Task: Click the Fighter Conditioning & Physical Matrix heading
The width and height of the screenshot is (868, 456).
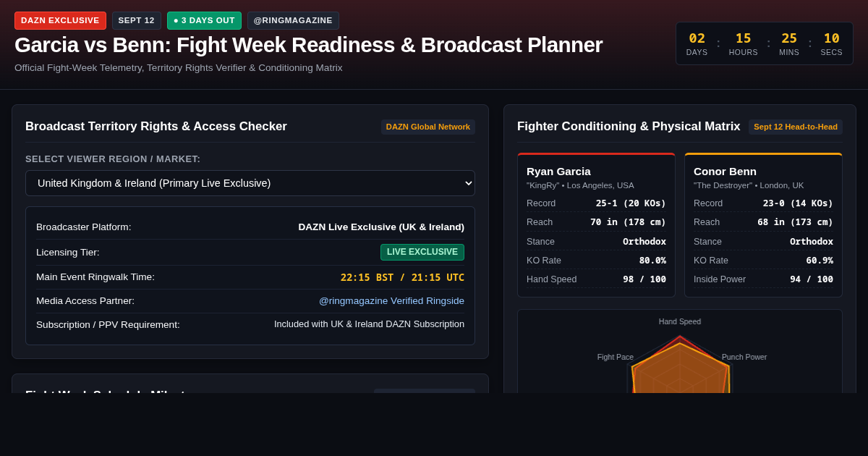Action: pos(629,127)
